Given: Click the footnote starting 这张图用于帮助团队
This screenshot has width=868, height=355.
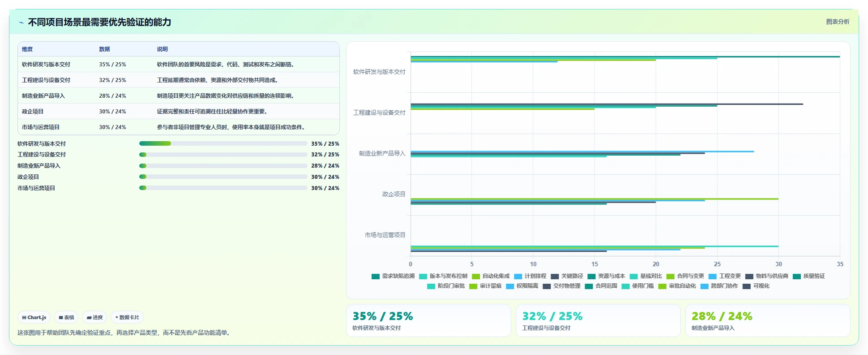Looking at the screenshot, I should [125, 333].
